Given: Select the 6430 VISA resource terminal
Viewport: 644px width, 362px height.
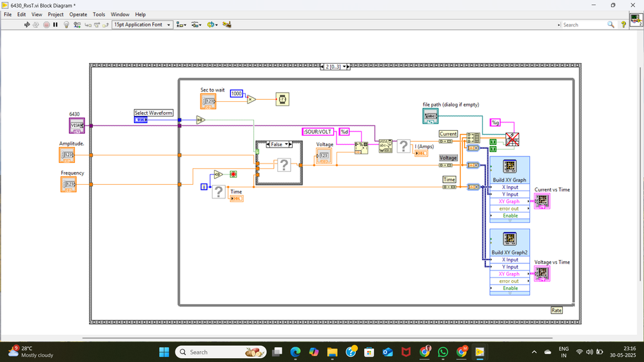Looking at the screenshot, I should coord(77,126).
